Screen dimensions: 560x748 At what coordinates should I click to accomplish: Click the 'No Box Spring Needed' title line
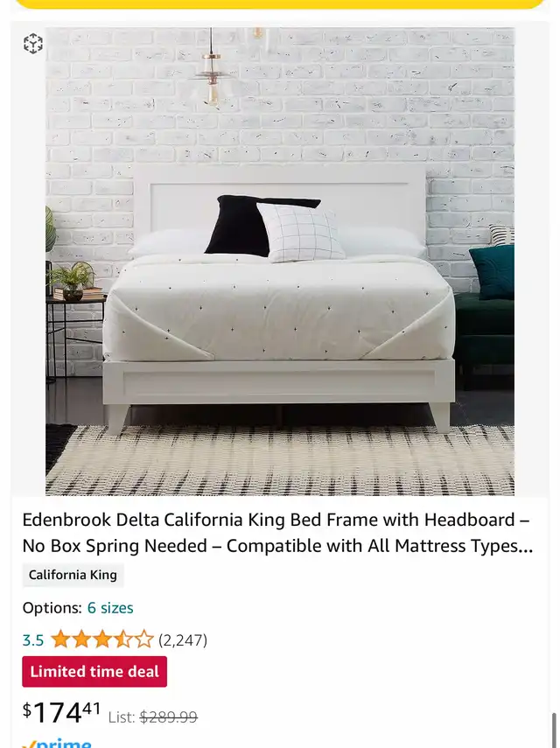pos(277,546)
